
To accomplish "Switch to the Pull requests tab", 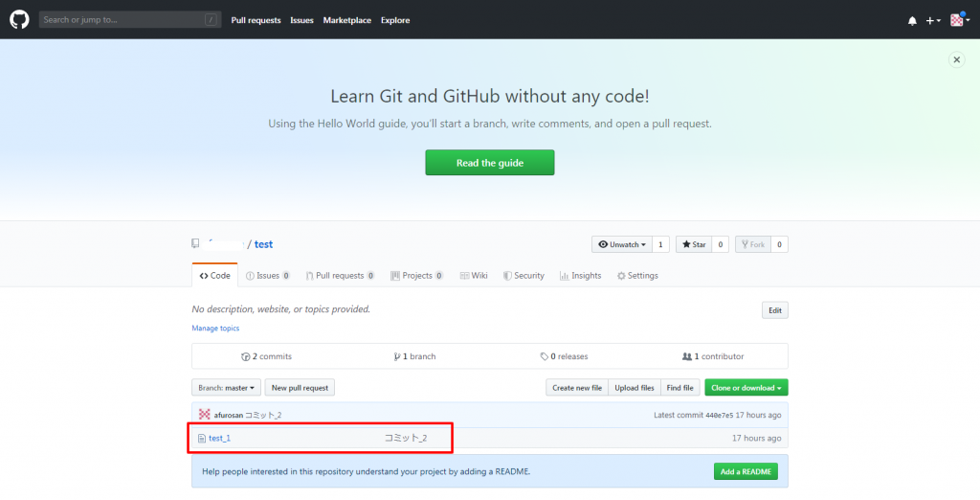I will pos(340,275).
